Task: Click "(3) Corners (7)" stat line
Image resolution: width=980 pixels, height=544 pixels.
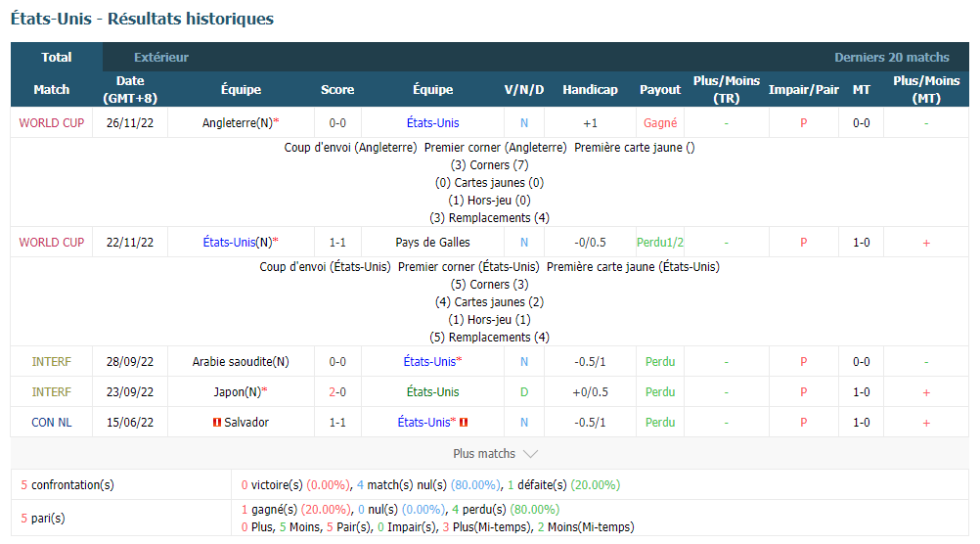Action: (x=489, y=165)
